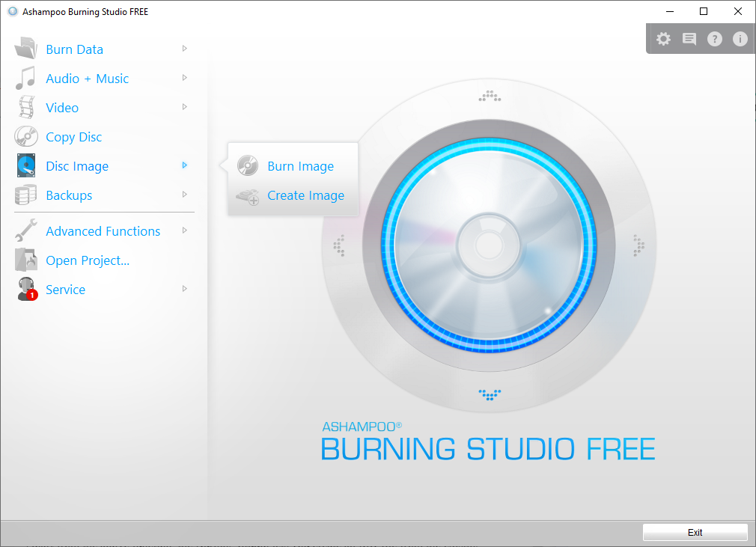Select the Audio + Music menu label
The width and height of the screenshot is (756, 547).
pyautogui.click(x=88, y=79)
